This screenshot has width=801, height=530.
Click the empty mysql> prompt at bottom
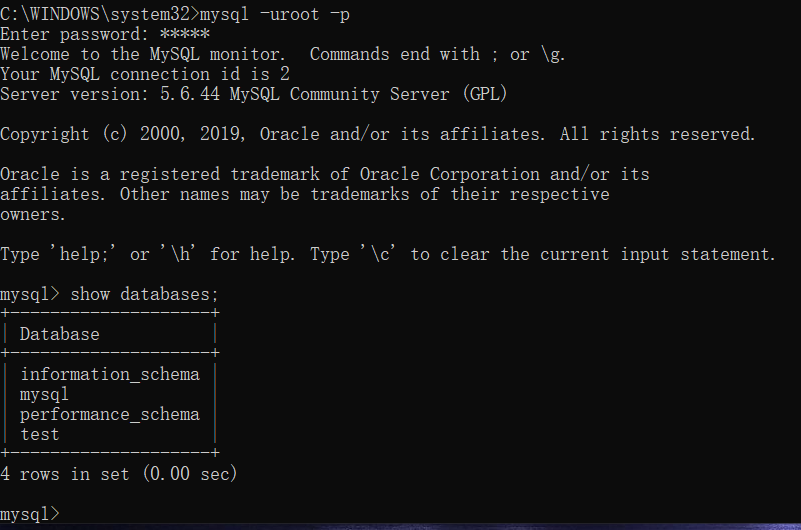tap(31, 514)
